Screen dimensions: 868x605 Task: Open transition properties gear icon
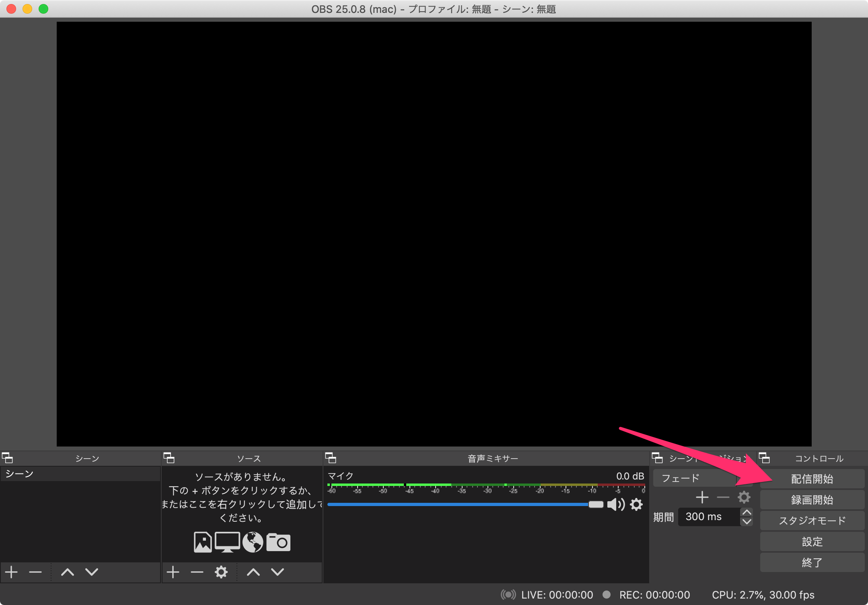tap(744, 497)
